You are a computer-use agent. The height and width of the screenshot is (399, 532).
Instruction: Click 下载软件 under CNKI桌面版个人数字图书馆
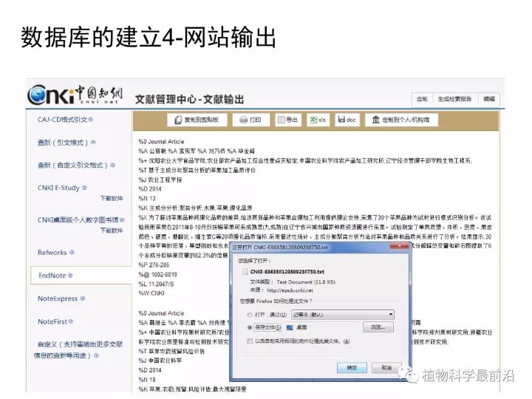click(x=112, y=231)
